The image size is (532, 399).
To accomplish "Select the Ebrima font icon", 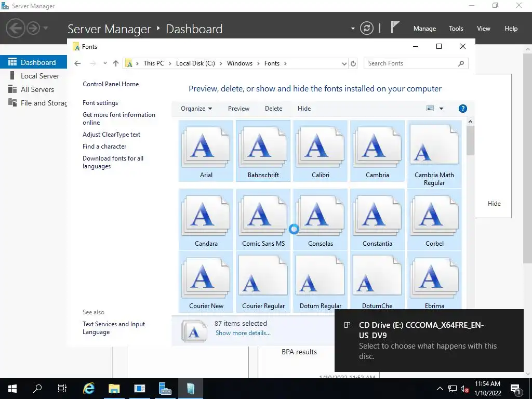I will (x=434, y=280).
